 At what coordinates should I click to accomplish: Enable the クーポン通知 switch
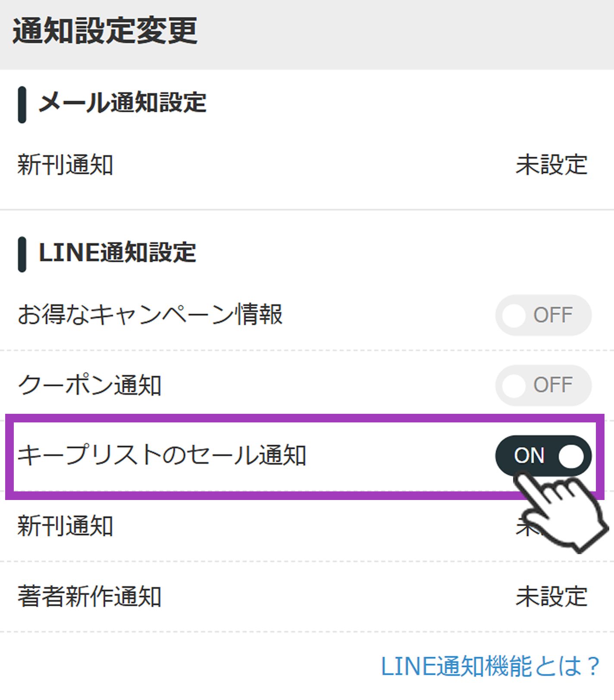[543, 385]
